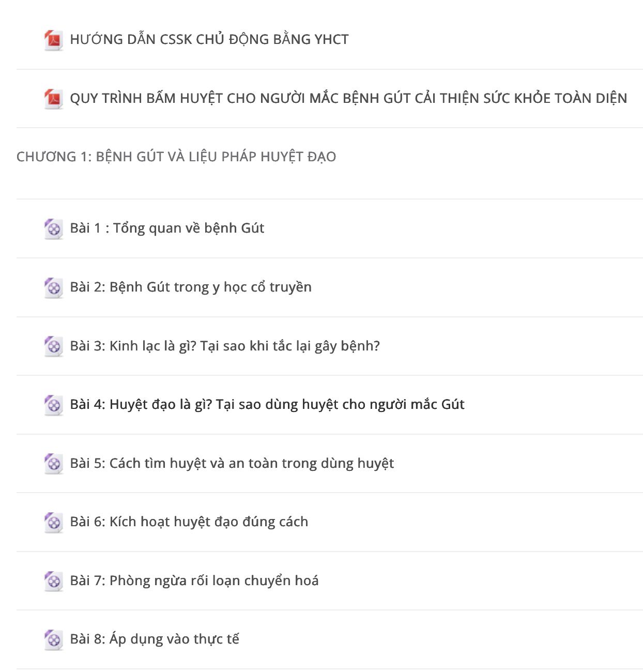This screenshot has height=672, width=643.
Task: Click PDF icon beside QUY TRÌNH BẤM HUYỆT
Action: coord(53,99)
